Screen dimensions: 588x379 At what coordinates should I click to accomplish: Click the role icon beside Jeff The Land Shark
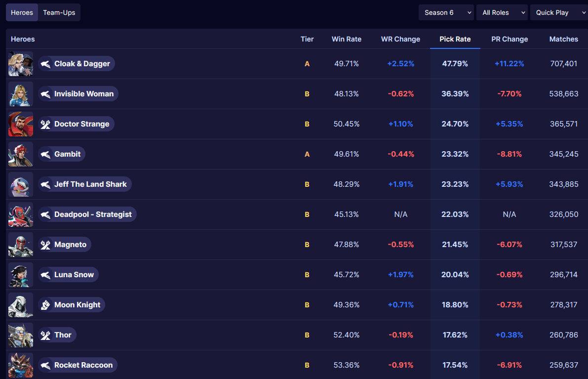coord(45,184)
